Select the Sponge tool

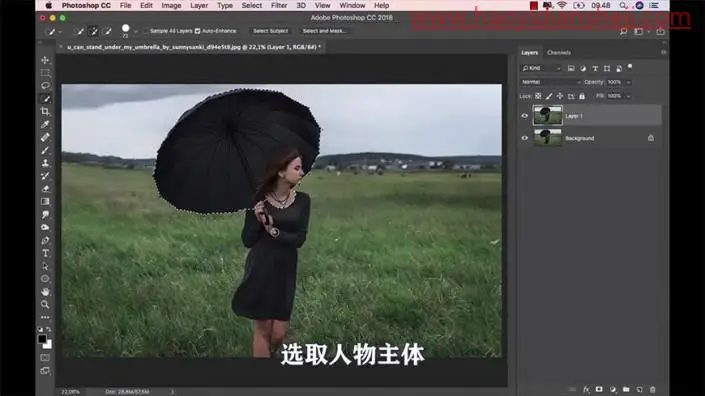pyautogui.click(x=45, y=227)
